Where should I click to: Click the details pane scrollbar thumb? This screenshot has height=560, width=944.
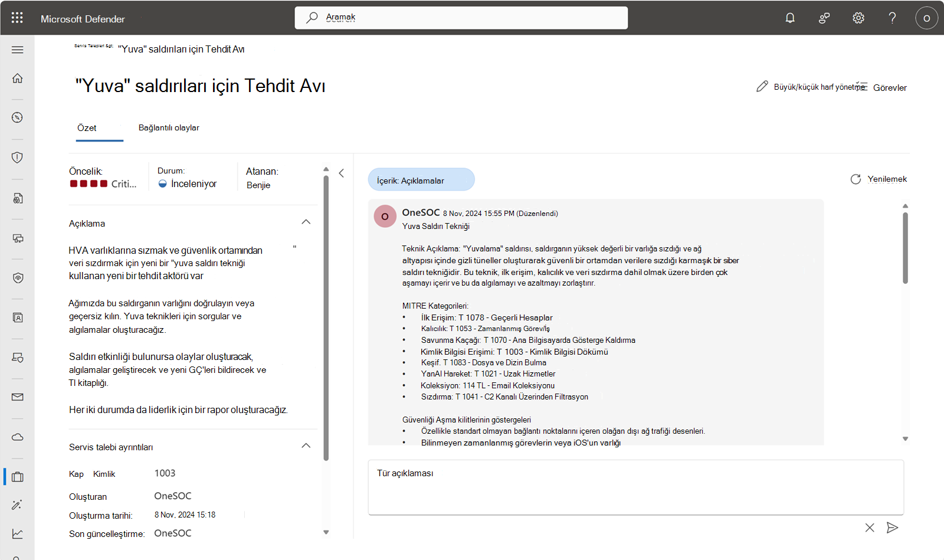[x=326, y=317]
